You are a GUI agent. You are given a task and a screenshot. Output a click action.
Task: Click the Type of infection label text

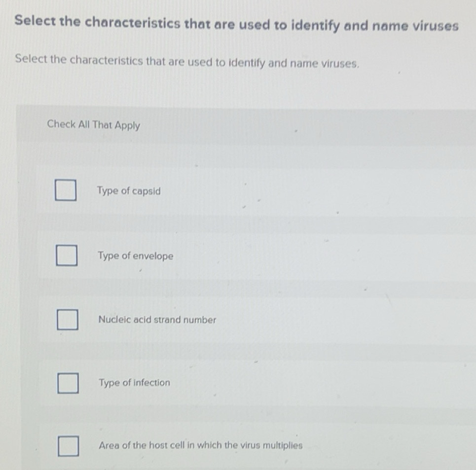pyautogui.click(x=134, y=383)
